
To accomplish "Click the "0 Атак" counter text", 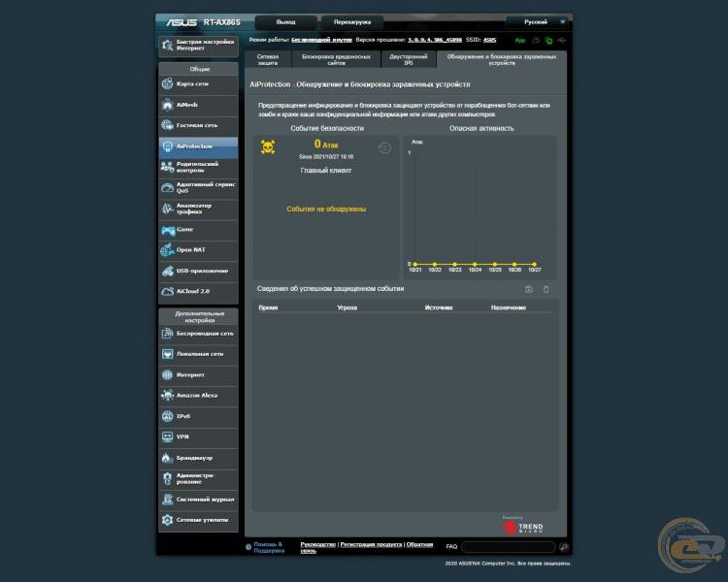I will click(326, 145).
